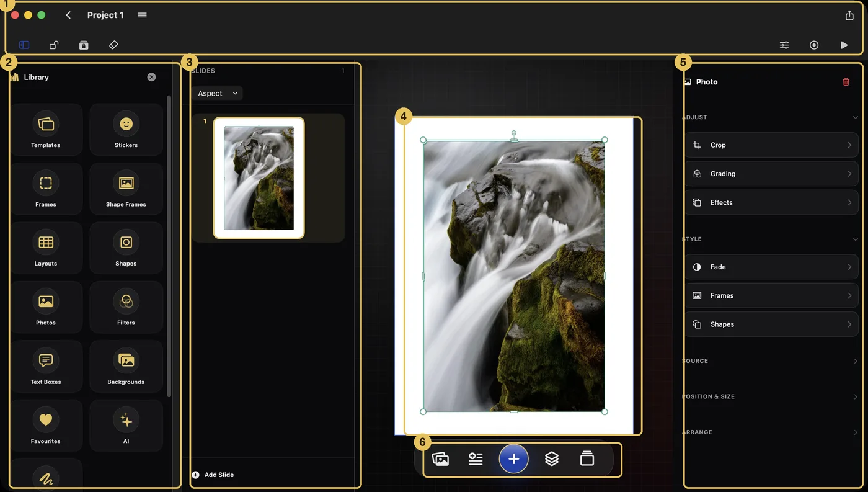Collapse the ADJUST section chevron

pyautogui.click(x=856, y=117)
